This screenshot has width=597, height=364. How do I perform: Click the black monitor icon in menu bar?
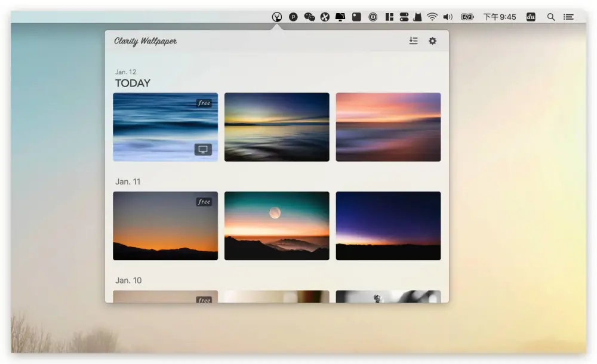coord(340,17)
